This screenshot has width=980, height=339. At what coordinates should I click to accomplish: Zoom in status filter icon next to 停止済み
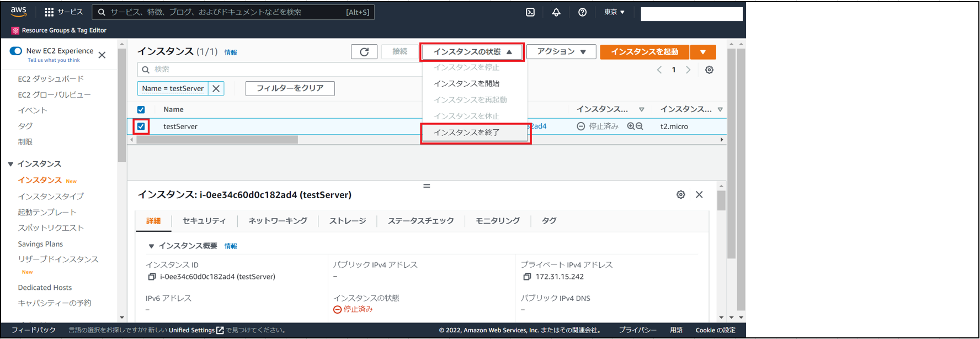click(x=631, y=126)
